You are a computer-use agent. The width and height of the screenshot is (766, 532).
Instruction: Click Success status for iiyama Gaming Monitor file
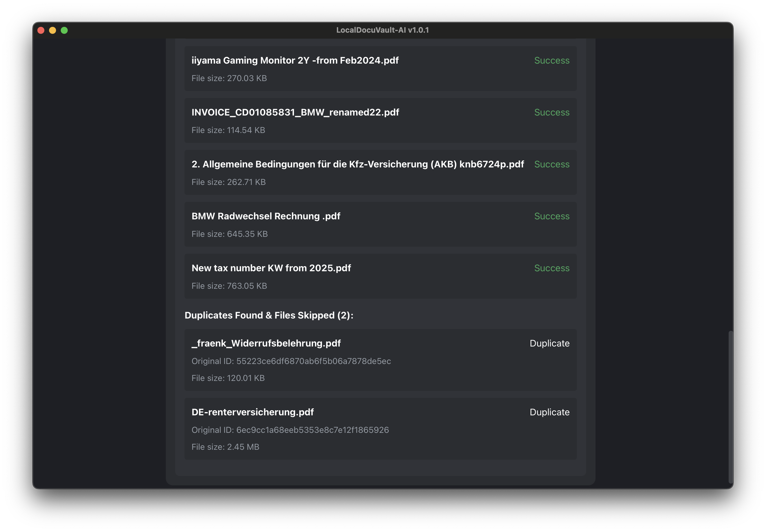point(552,60)
